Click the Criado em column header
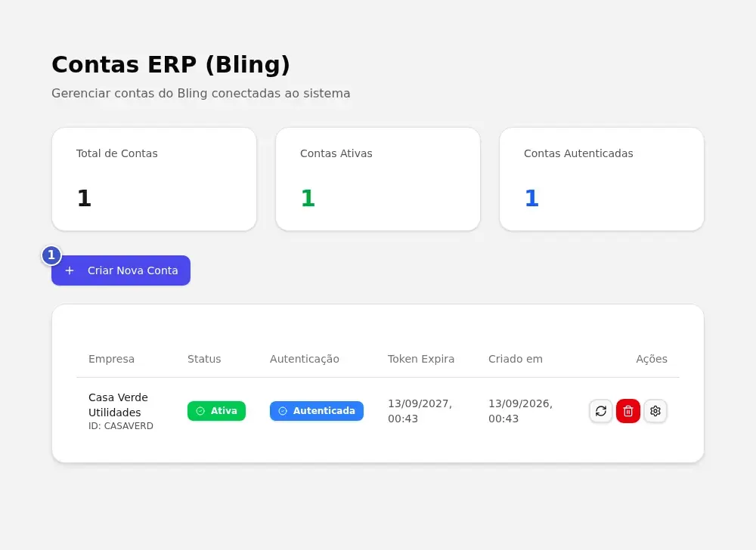Image resolution: width=756 pixels, height=550 pixels. pyautogui.click(x=516, y=359)
